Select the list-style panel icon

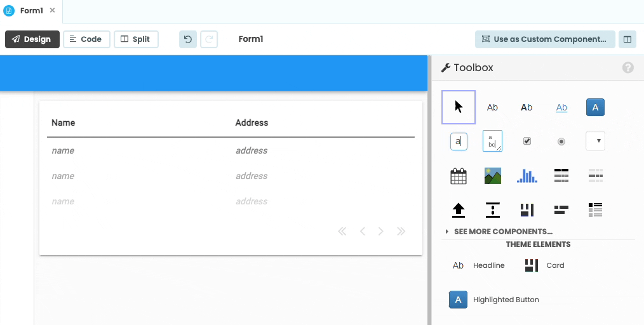(595, 210)
